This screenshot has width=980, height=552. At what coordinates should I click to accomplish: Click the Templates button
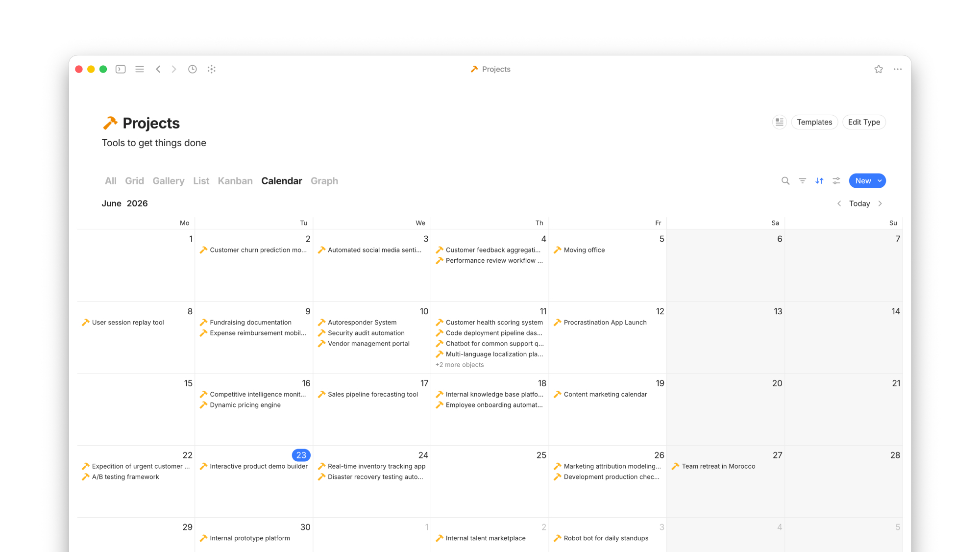pos(814,122)
